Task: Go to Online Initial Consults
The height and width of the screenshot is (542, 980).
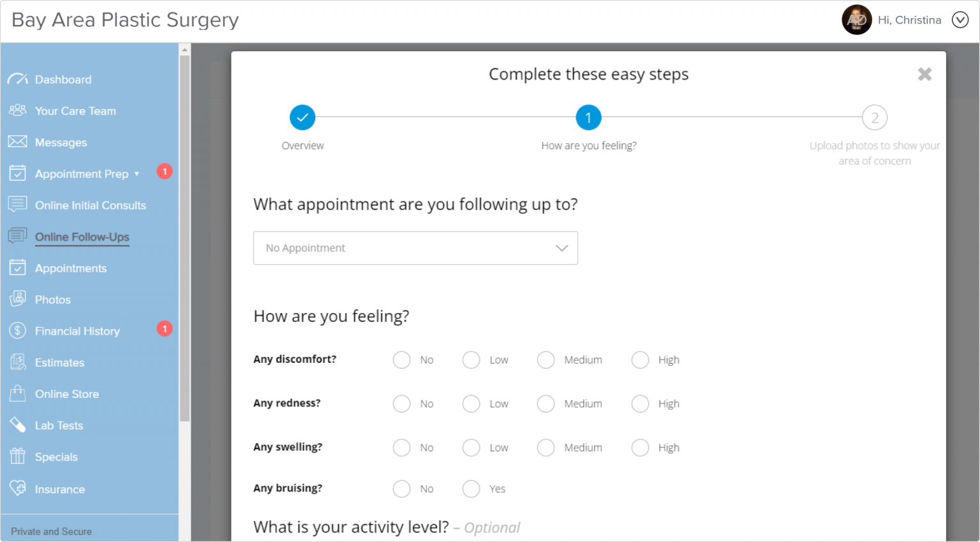Action: [90, 205]
